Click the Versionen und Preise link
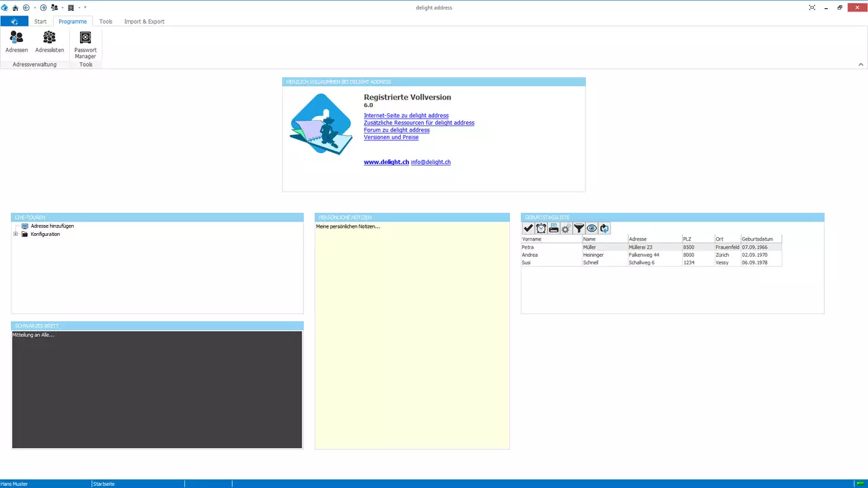This screenshot has height=488, width=868. pos(391,138)
